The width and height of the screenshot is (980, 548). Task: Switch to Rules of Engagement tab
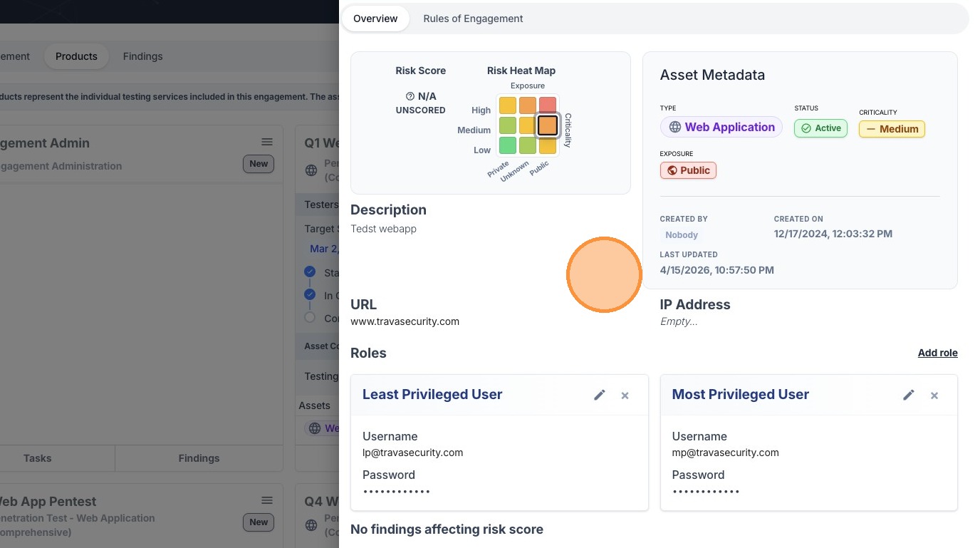coord(473,19)
